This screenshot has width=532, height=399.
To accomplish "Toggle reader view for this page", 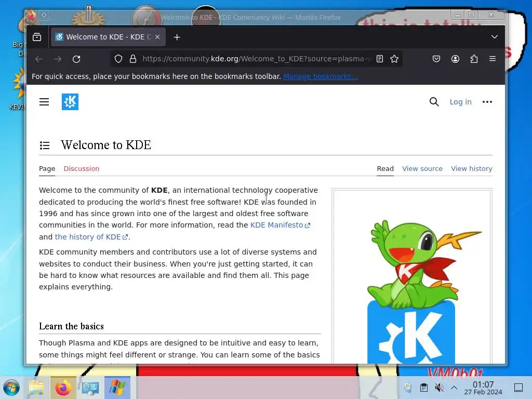I will click(x=380, y=59).
